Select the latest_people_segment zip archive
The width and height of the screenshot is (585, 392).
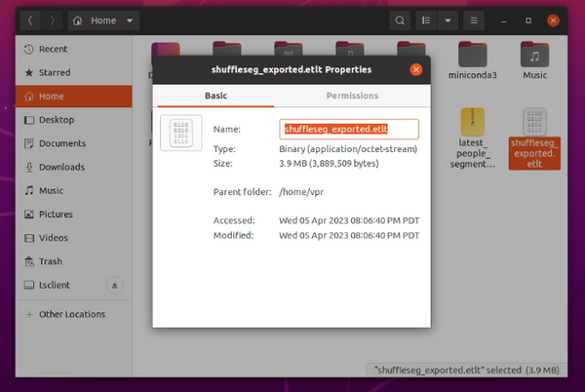click(473, 125)
